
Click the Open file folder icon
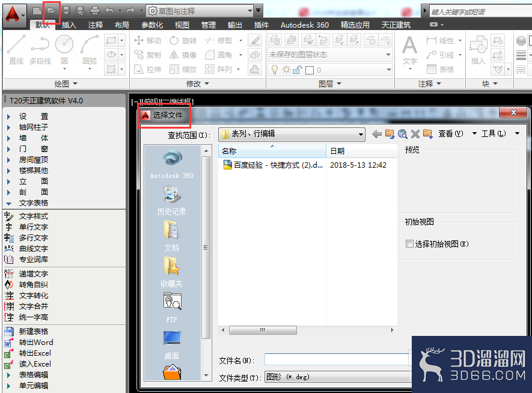pos(52,11)
